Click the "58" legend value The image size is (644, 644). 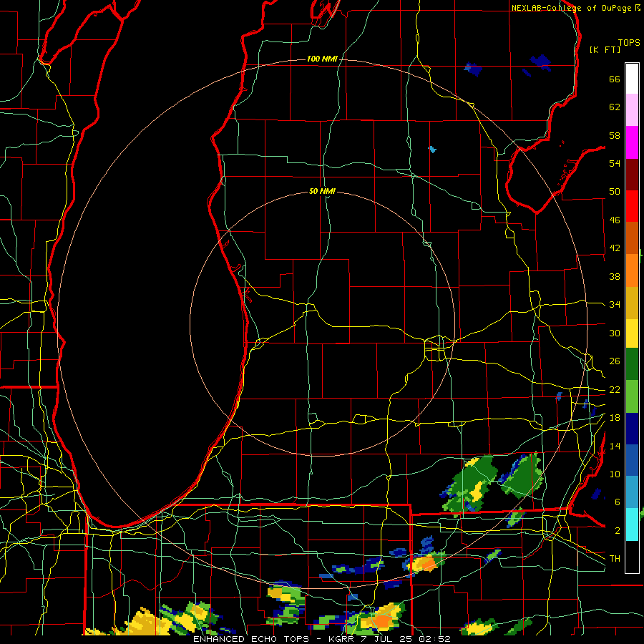click(x=615, y=136)
